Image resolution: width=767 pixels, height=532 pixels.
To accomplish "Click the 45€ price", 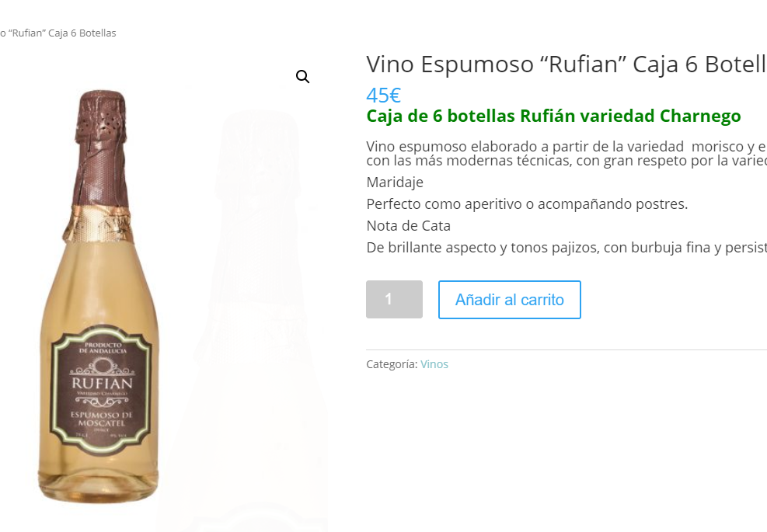I will pyautogui.click(x=384, y=96).
